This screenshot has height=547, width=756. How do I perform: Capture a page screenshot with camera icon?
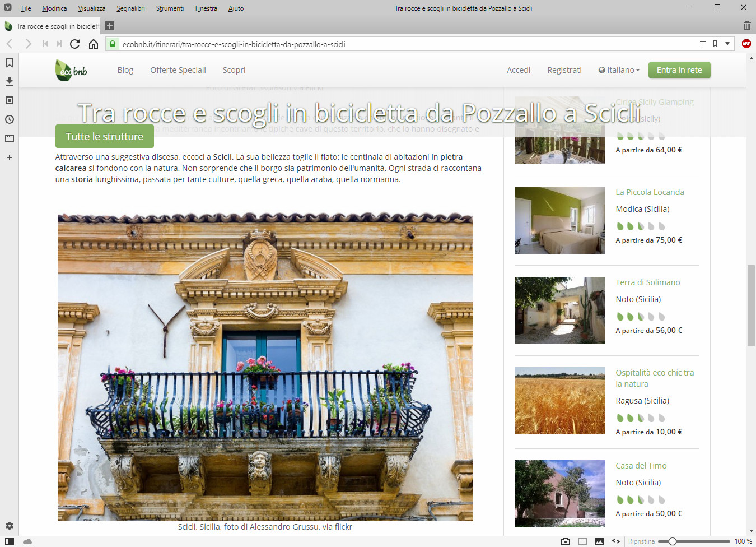pyautogui.click(x=566, y=541)
